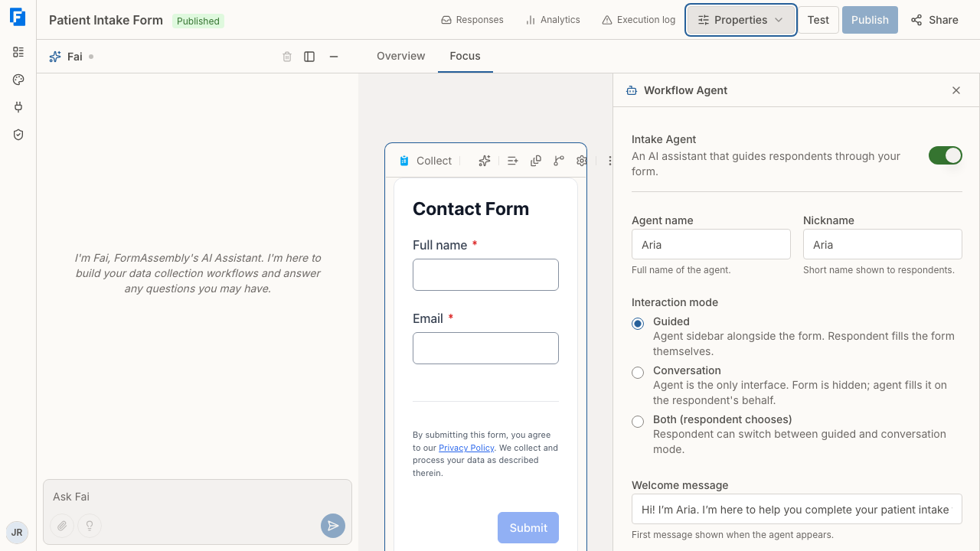
Task: Open the theme palette sidebar icon
Action: tap(18, 80)
